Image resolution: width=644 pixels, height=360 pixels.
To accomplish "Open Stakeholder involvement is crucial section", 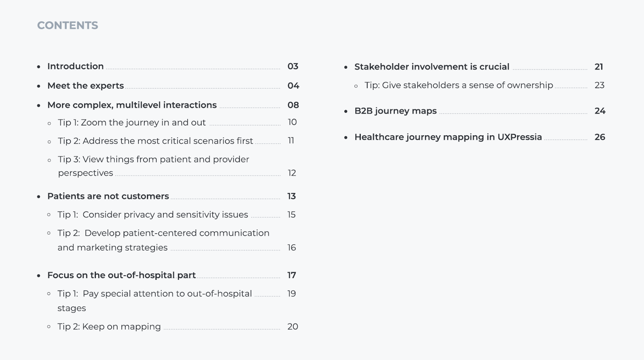I will [x=432, y=67].
